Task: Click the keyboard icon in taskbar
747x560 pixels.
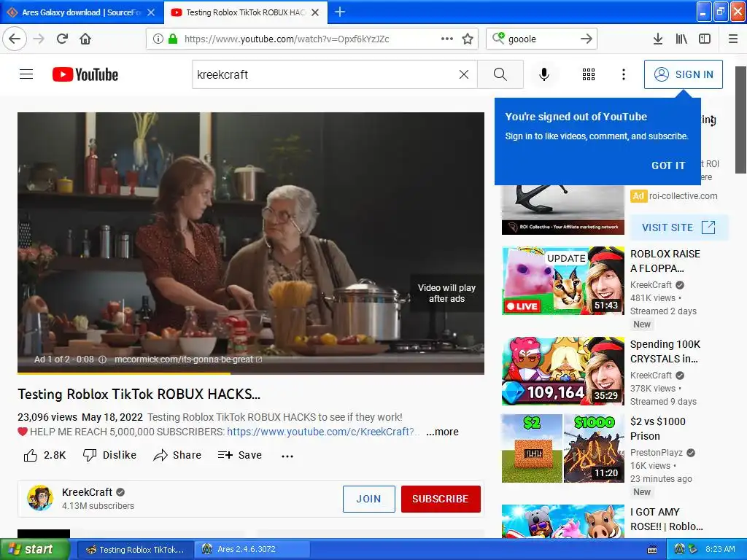Action: (x=652, y=550)
